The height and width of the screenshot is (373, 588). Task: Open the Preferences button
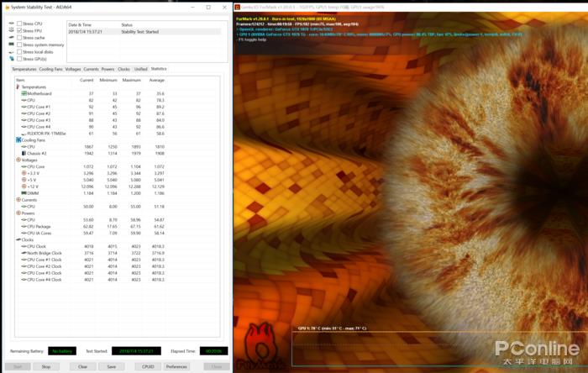click(176, 366)
